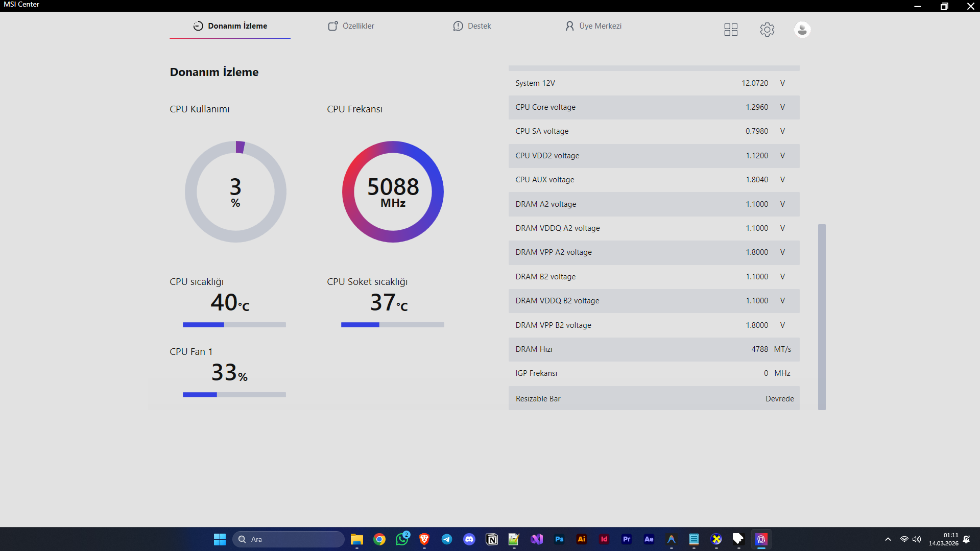Image resolution: width=980 pixels, height=551 pixels.
Task: Click the CPU Fan 1 progress bar
Action: tap(234, 395)
